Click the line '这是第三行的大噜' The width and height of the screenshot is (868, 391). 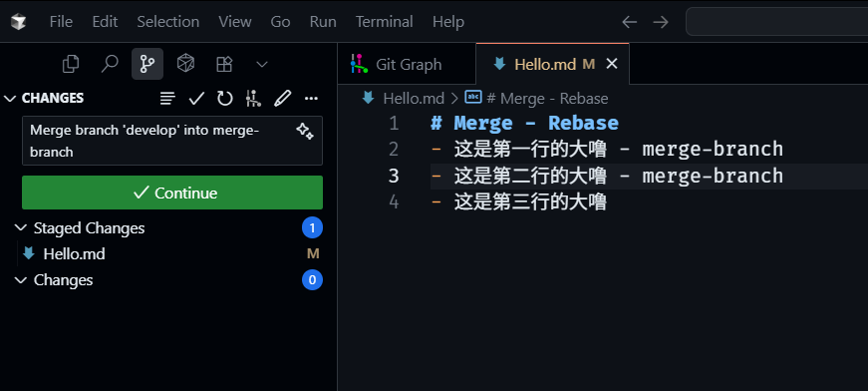pos(530,202)
